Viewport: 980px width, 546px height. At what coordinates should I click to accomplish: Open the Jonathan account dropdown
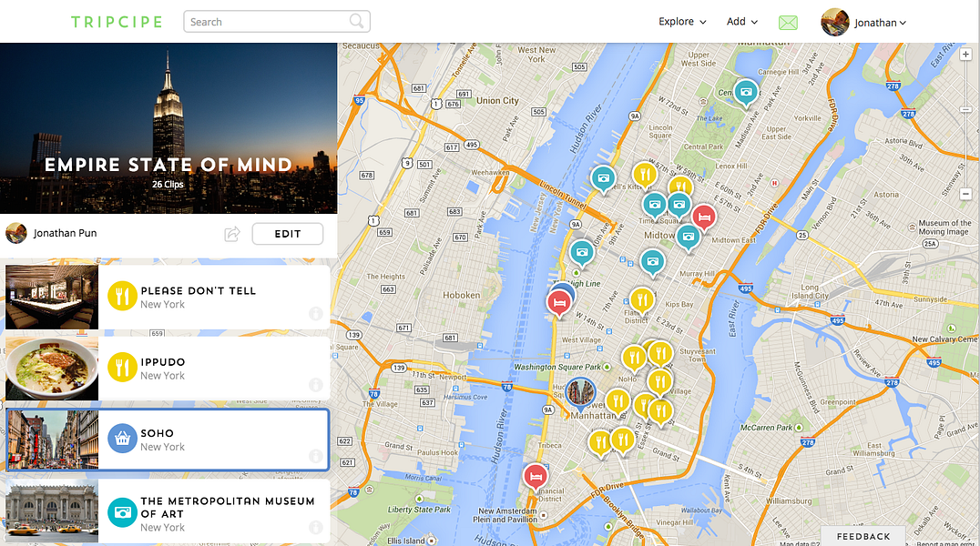pyautogui.click(x=880, y=23)
